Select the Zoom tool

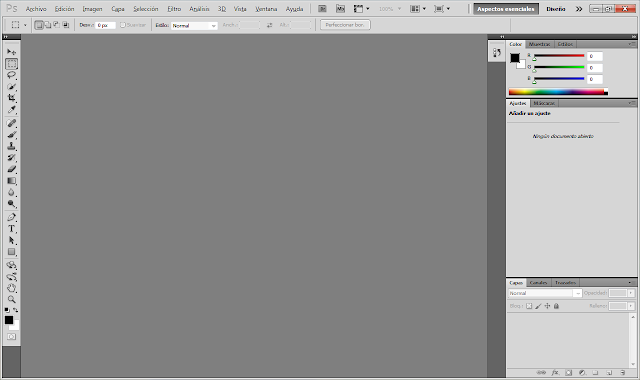click(x=11, y=299)
